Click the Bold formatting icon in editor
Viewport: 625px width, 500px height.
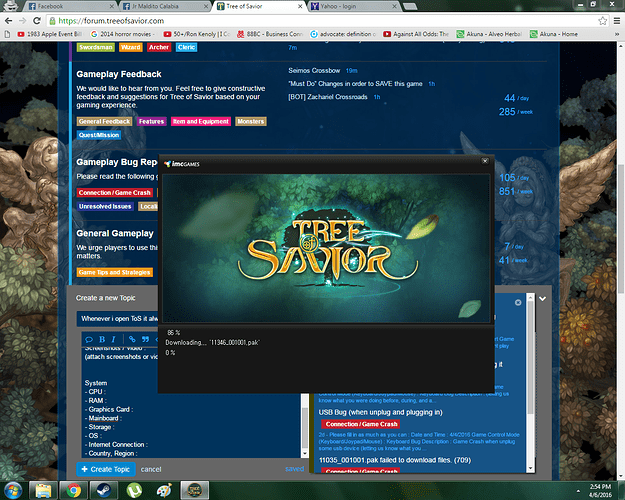click(x=100, y=339)
